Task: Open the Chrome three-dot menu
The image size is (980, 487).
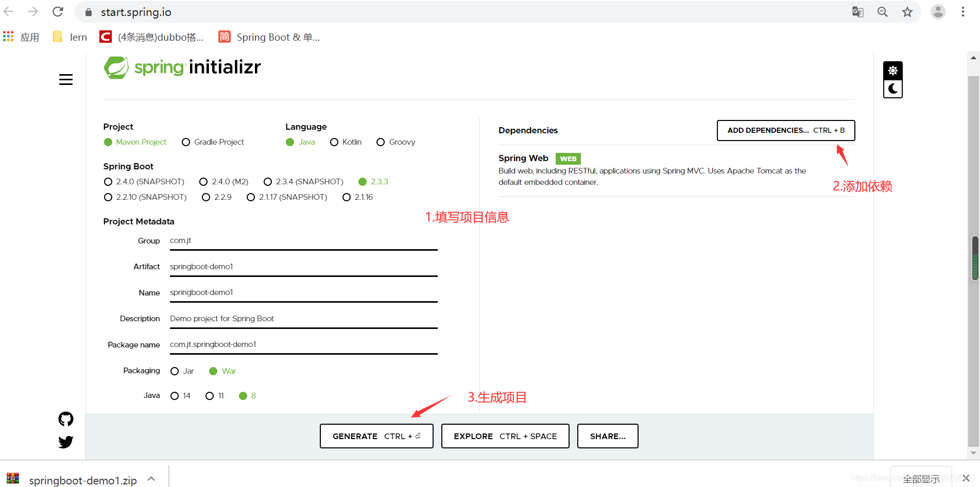Action: [x=962, y=12]
